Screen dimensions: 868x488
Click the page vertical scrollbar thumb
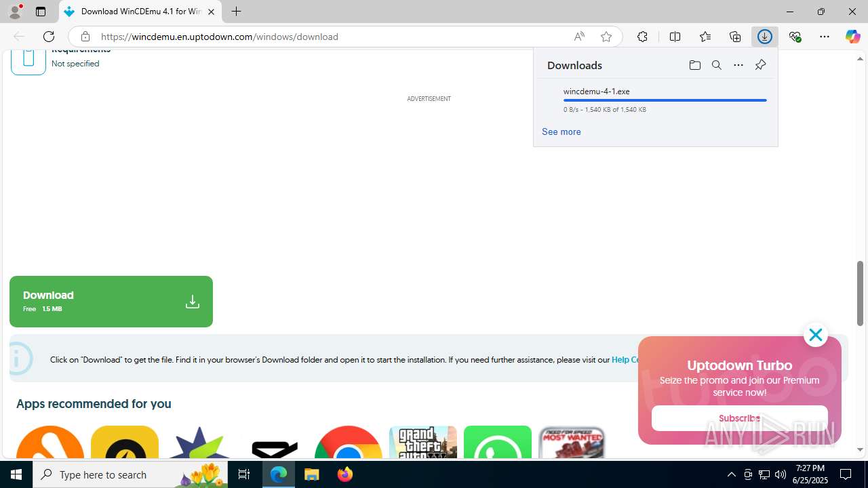(x=860, y=292)
